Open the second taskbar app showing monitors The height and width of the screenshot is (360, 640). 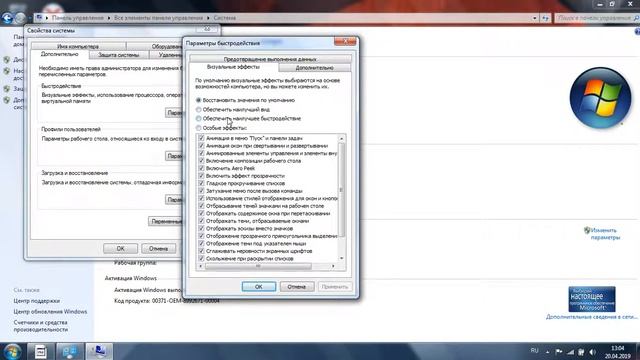click(69, 351)
